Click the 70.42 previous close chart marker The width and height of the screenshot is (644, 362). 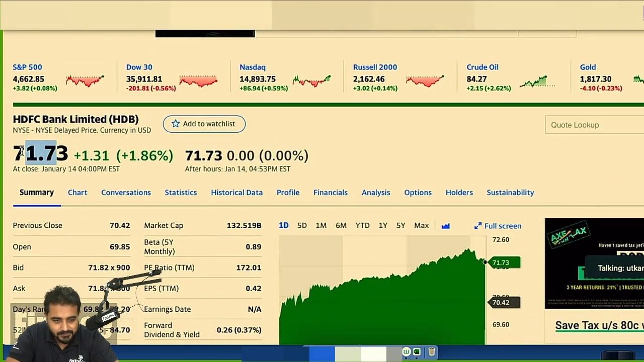pos(504,303)
